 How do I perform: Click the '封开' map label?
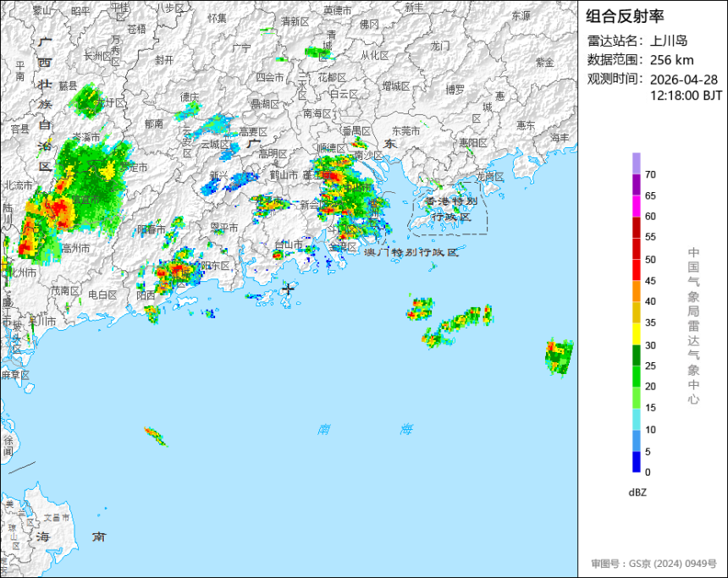pyautogui.click(x=164, y=60)
